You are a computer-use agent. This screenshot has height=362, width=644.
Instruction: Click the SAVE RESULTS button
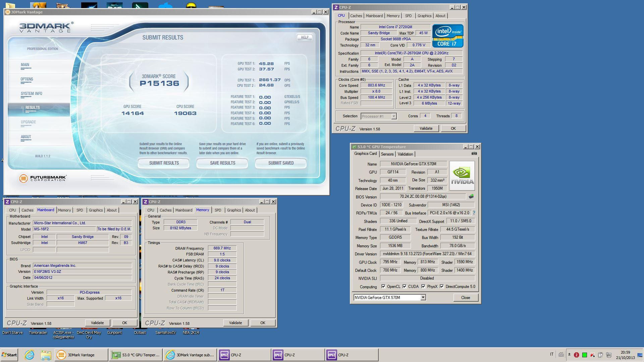click(222, 163)
